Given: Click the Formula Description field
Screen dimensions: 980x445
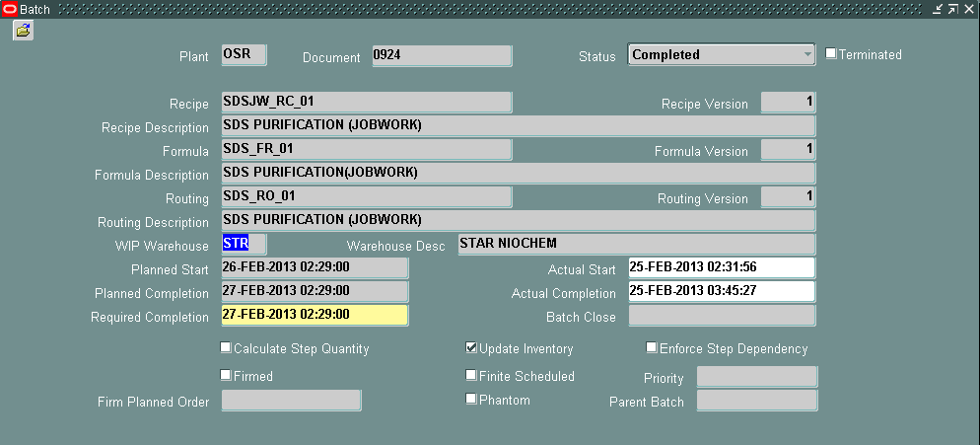Looking at the screenshot, I should tap(519, 174).
